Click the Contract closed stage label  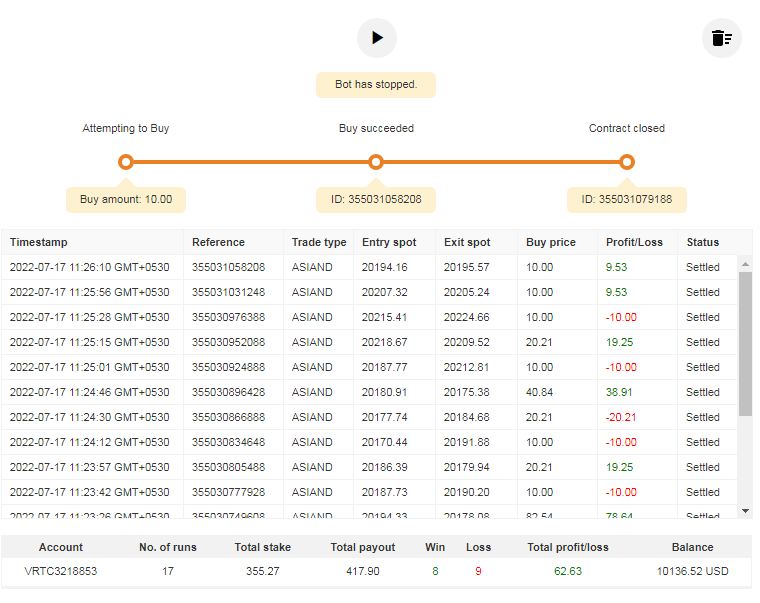(627, 128)
